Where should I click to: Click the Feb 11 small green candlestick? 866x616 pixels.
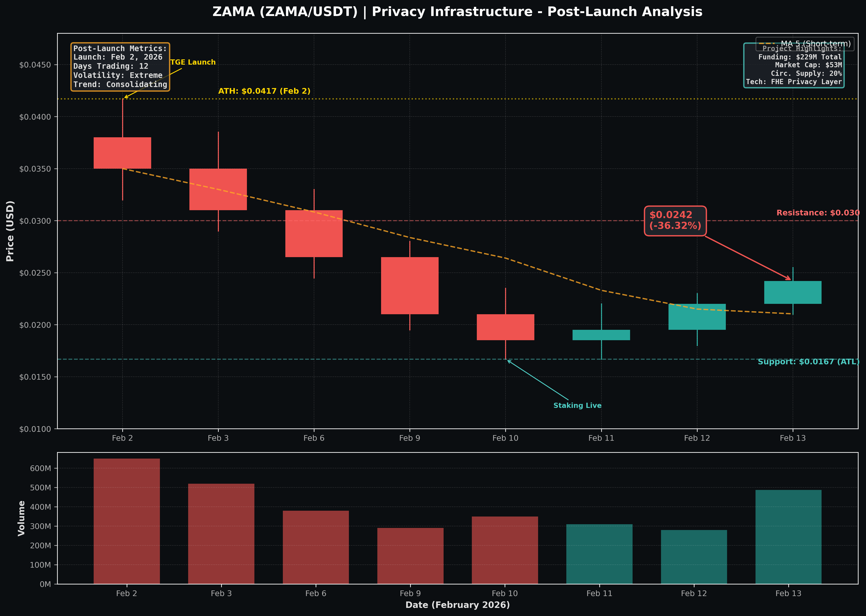601,335
